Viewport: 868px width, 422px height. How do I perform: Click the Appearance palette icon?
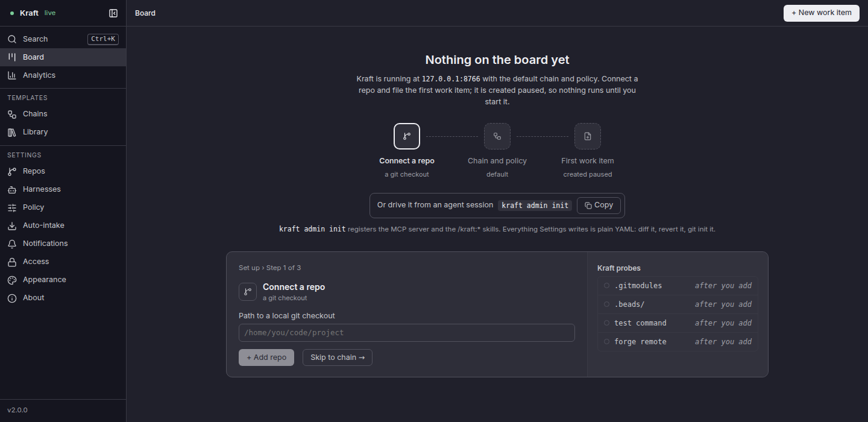[x=11, y=280]
